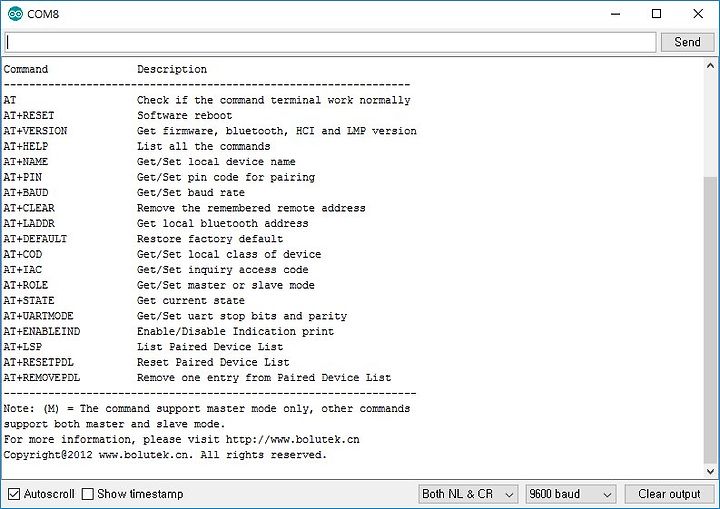The image size is (720, 509).
Task: Click the AT+BAUD command text
Action: coord(26,192)
